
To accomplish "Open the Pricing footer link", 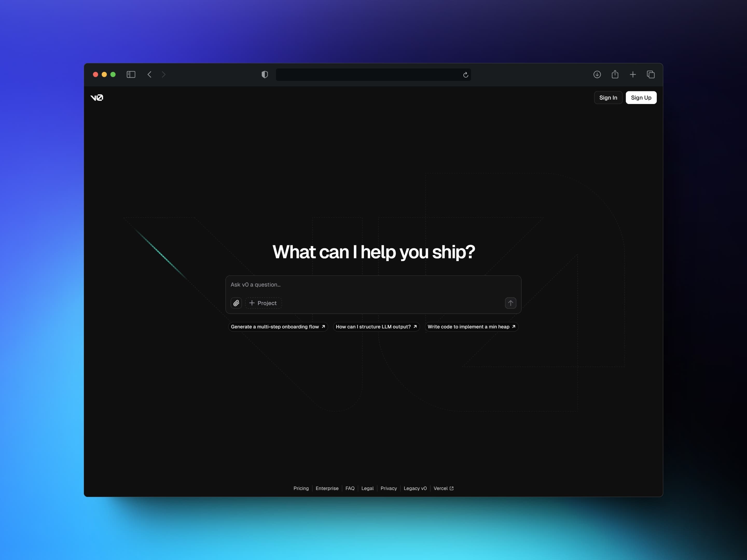I will (x=301, y=488).
